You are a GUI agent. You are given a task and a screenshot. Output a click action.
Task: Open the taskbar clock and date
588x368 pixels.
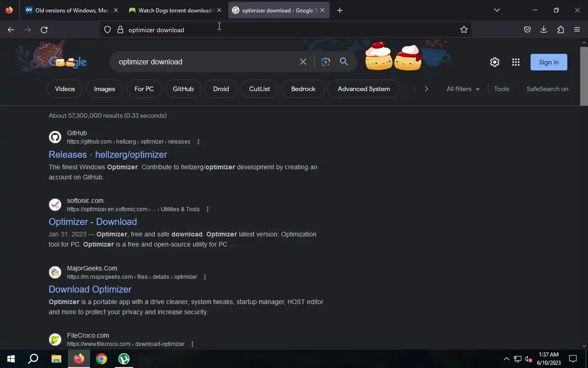[x=548, y=359]
